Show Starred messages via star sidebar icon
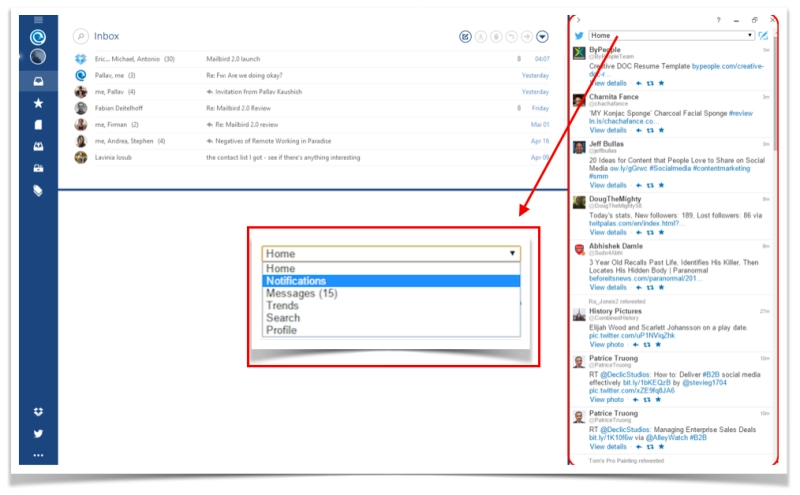 click(x=38, y=104)
